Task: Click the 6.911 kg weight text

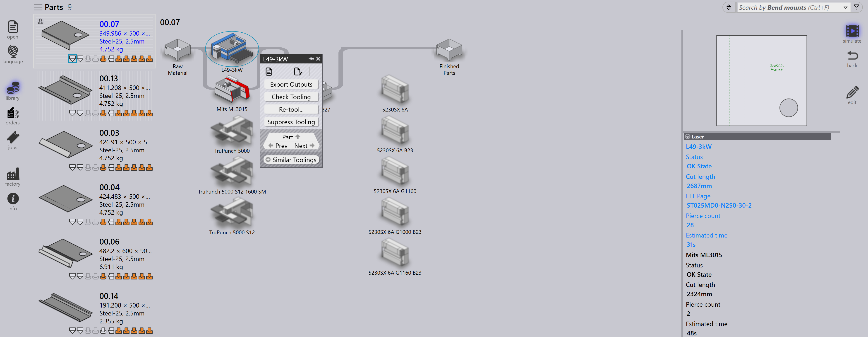Action: [111, 267]
